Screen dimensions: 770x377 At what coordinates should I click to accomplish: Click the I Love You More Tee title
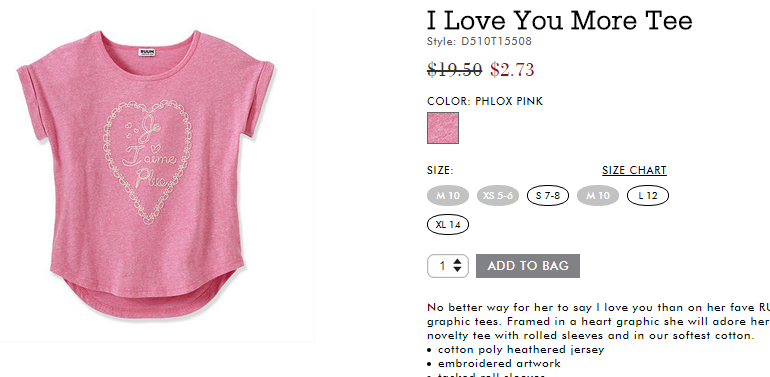coord(559,20)
